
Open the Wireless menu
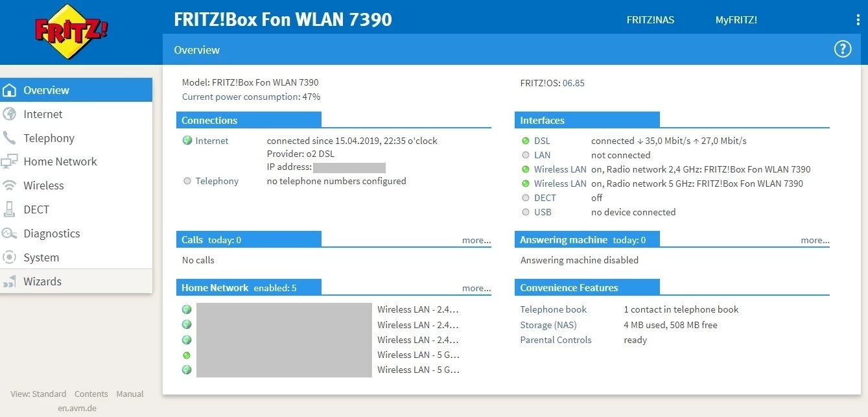(76, 185)
